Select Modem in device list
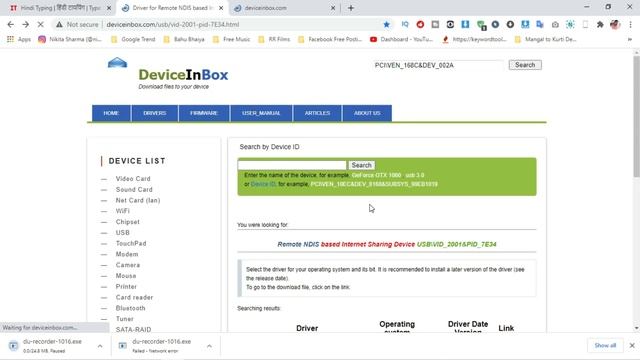The width and height of the screenshot is (640, 360). pyautogui.click(x=127, y=254)
